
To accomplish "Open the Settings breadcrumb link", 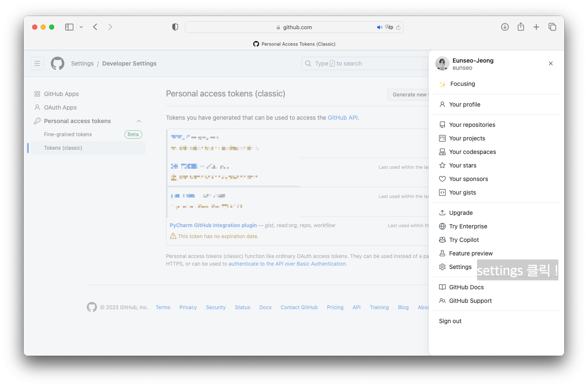I will tap(82, 63).
